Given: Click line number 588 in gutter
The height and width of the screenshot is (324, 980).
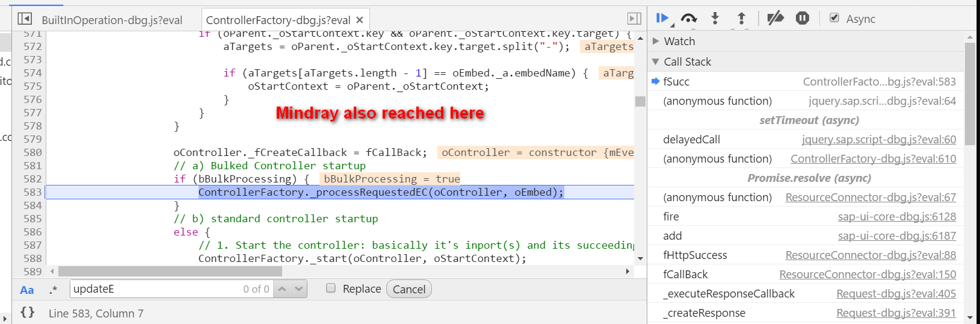Looking at the screenshot, I should 32,258.
